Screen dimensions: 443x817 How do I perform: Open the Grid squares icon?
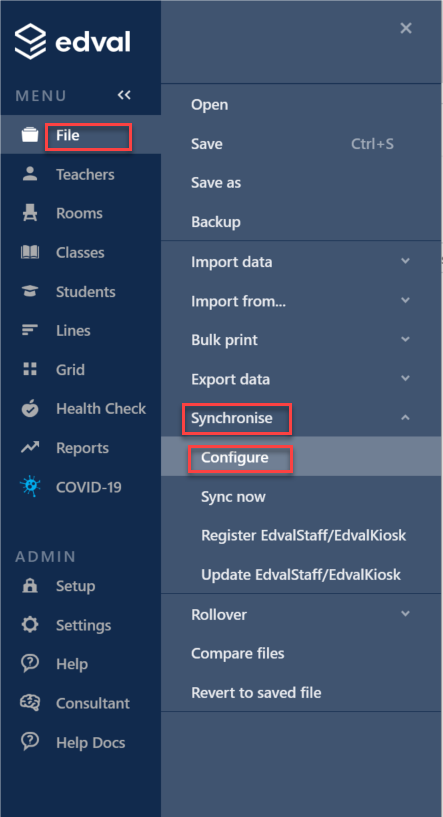tap(30, 370)
